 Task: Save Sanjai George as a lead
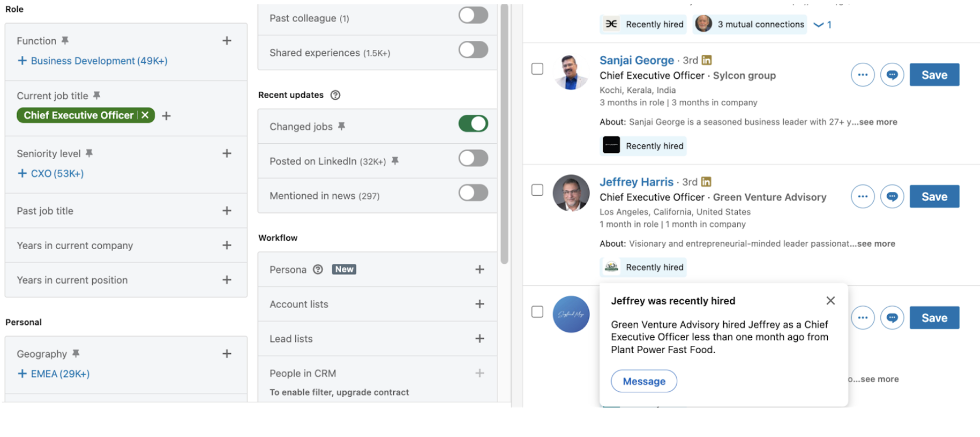934,74
